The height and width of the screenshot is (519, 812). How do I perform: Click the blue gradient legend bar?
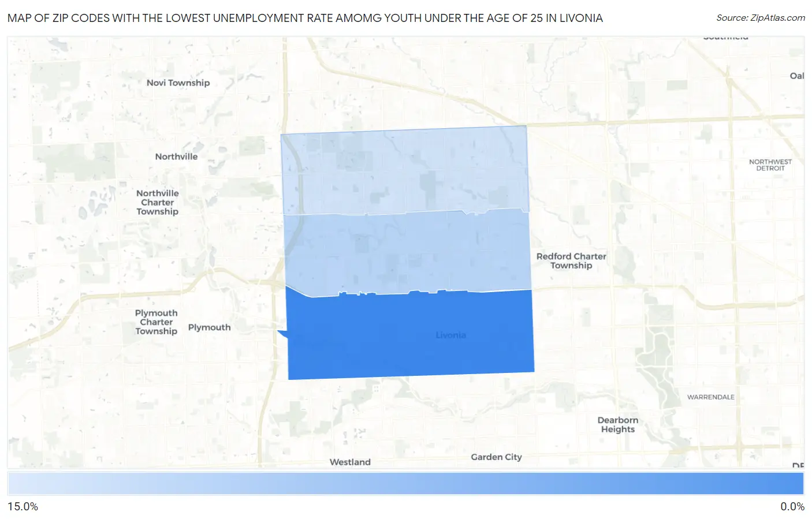405,484
